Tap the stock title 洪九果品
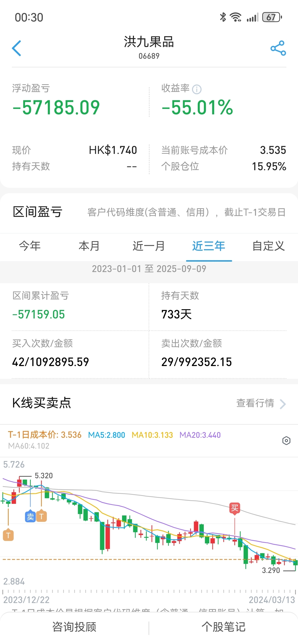This screenshot has width=298, height=644. [149, 42]
